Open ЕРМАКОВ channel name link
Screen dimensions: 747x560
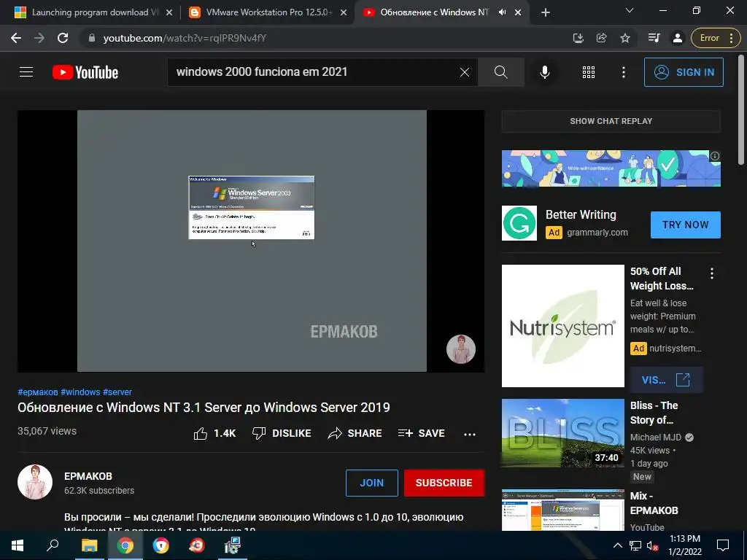[88, 476]
